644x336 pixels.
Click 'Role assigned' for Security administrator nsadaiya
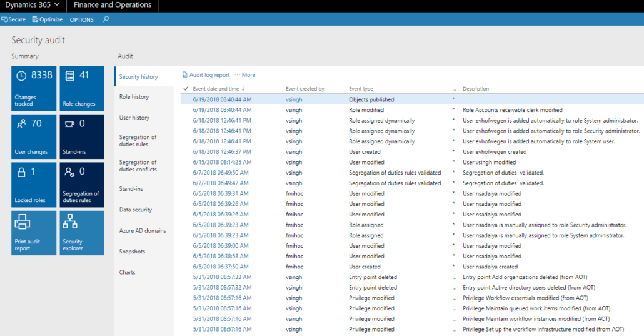(x=366, y=225)
